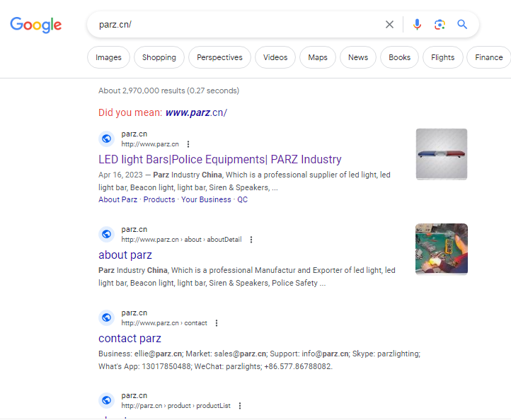Open the Books filter
Viewport: 511px width, 420px height.
[400, 57]
